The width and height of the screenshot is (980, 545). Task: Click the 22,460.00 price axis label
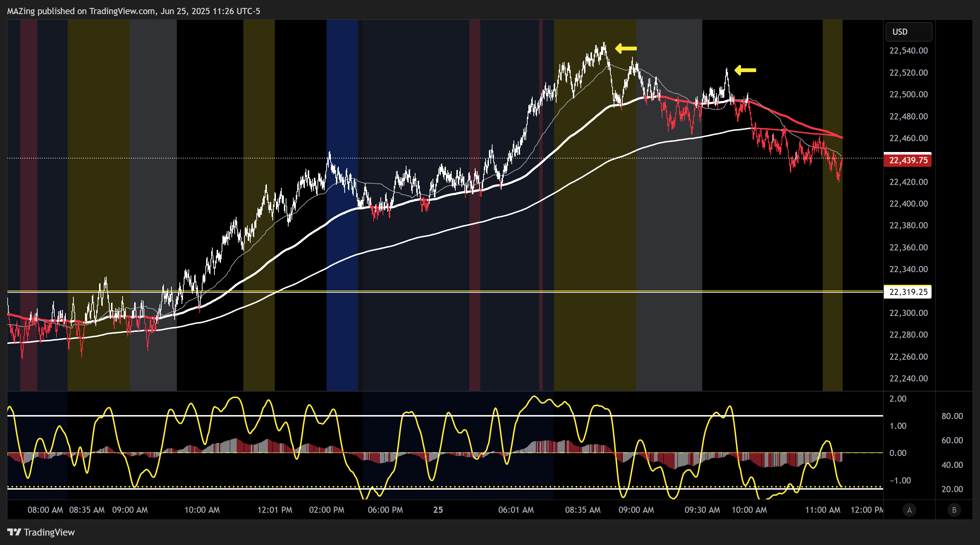tap(908, 138)
